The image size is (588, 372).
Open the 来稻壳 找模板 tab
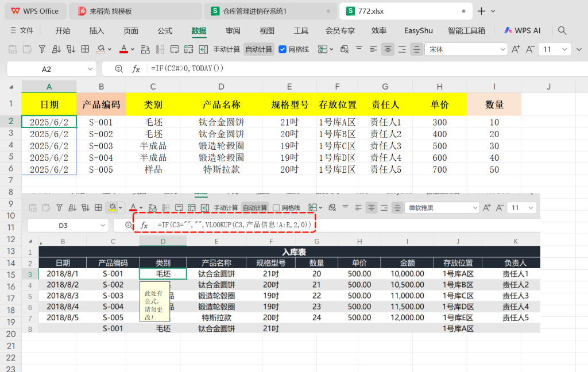tap(136, 11)
